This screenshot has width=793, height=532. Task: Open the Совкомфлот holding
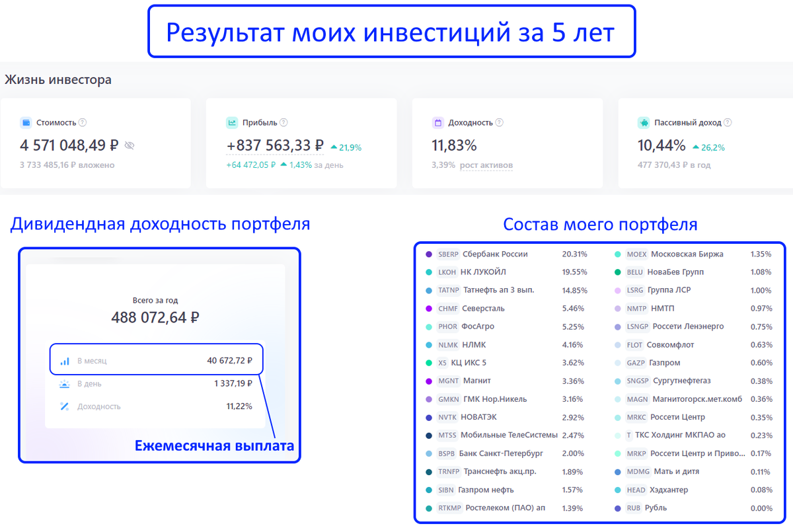pos(670,344)
